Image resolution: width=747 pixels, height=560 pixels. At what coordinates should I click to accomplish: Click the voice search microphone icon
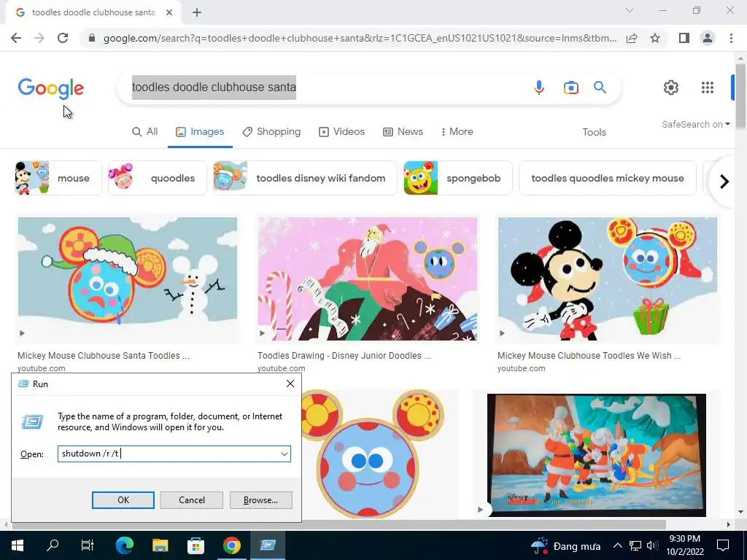[x=539, y=87]
